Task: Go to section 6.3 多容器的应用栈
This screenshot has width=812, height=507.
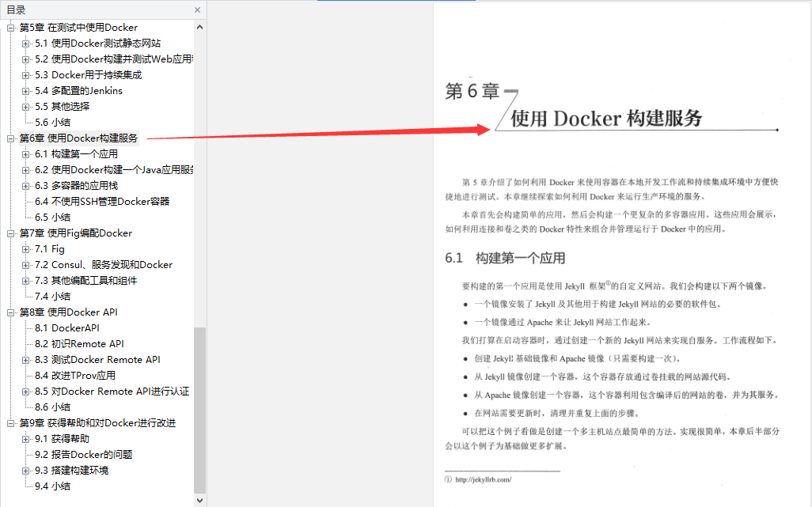Action: [x=76, y=186]
